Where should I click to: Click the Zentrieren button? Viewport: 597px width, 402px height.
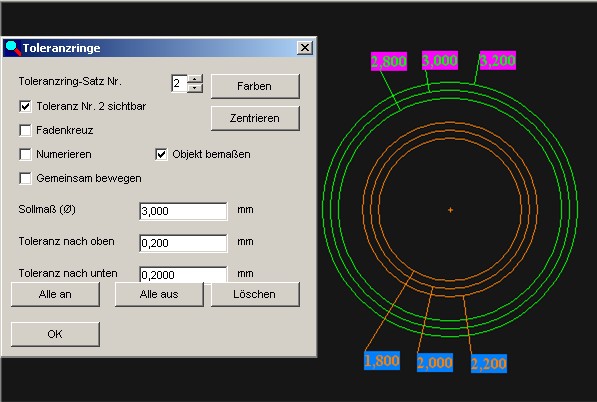(x=255, y=118)
